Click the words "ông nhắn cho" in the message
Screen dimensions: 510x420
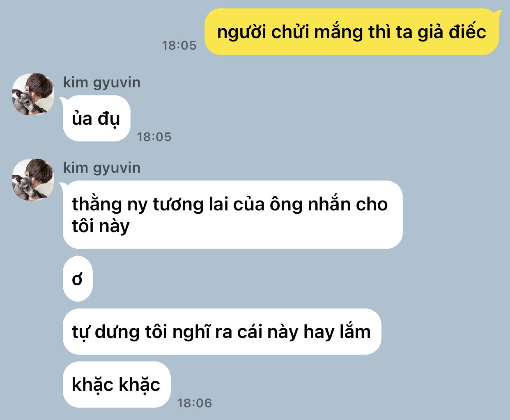pos(329,204)
